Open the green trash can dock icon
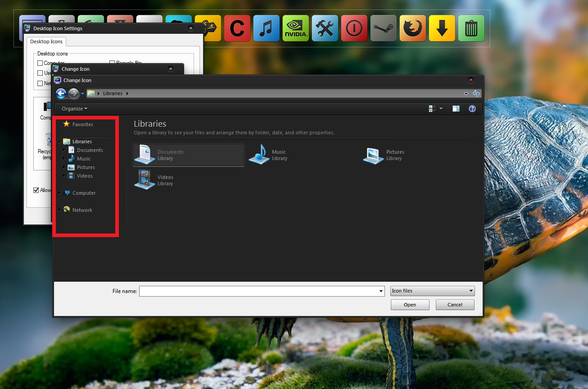588x389 pixels. pyautogui.click(x=471, y=28)
